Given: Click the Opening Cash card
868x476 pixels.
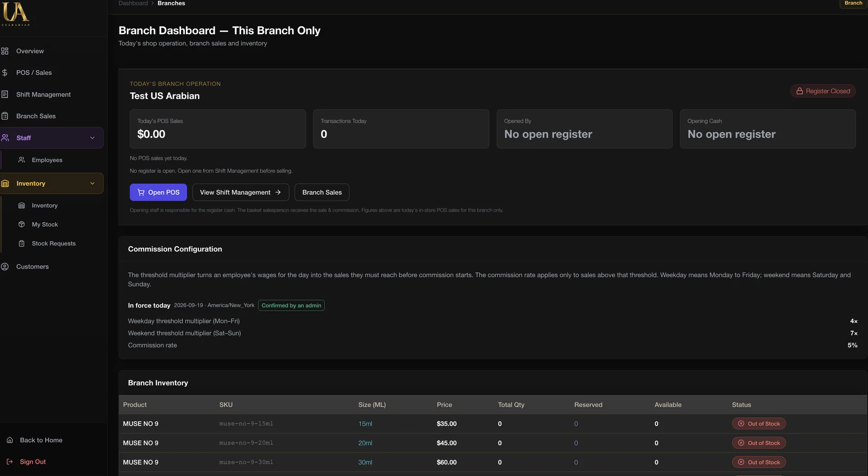Looking at the screenshot, I should [x=767, y=129].
